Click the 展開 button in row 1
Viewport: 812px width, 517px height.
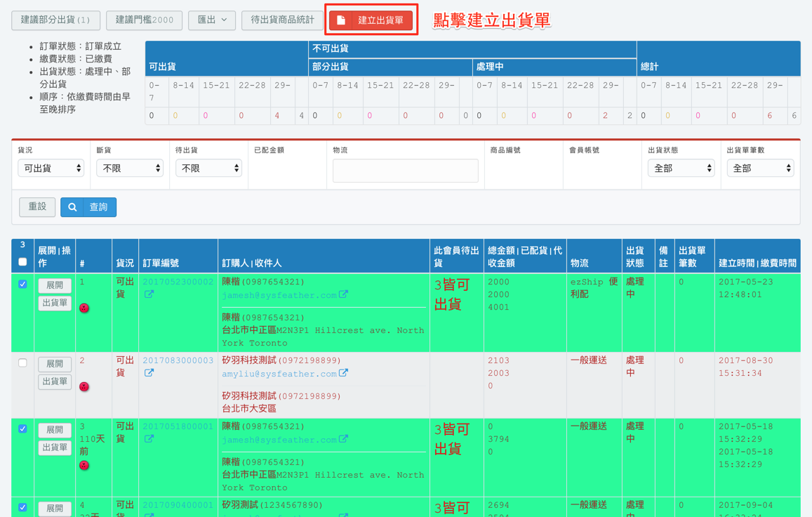(54, 286)
